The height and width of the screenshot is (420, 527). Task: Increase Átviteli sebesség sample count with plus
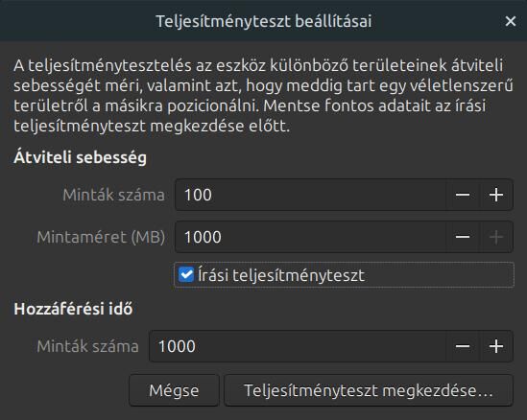click(x=496, y=195)
